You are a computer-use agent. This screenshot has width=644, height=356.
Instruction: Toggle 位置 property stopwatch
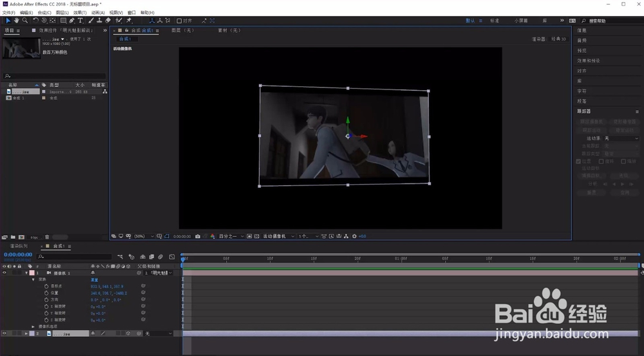pyautogui.click(x=46, y=293)
